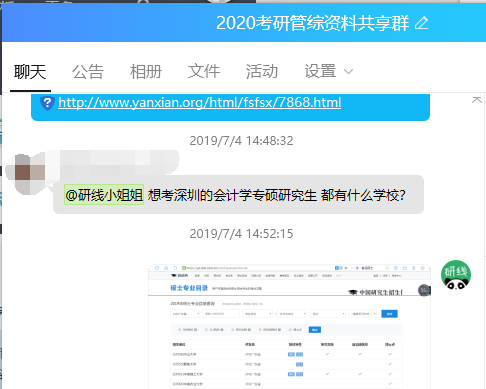Image resolution: width=486 pixels, height=389 pixels.
Task: Click the round gray badge on the shared image
Action: pyautogui.click(x=424, y=290)
